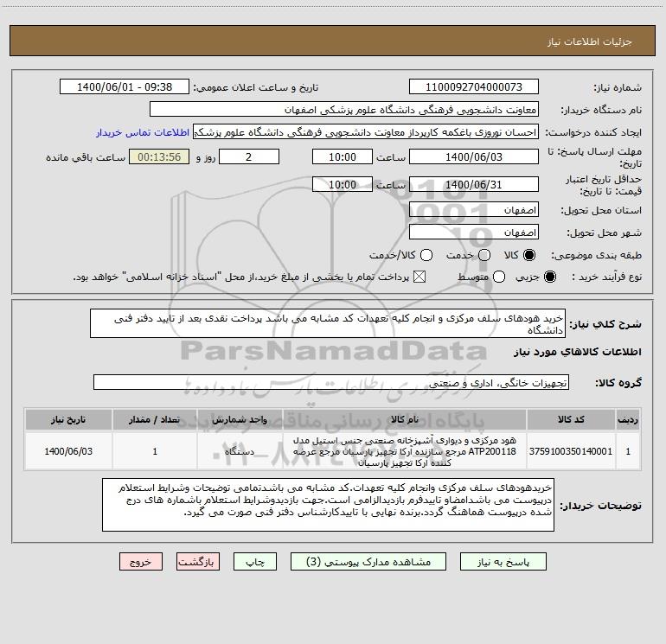This screenshot has width=666, height=644.
Task: Click the پاسخ به نیاز button
Action: [x=503, y=562]
